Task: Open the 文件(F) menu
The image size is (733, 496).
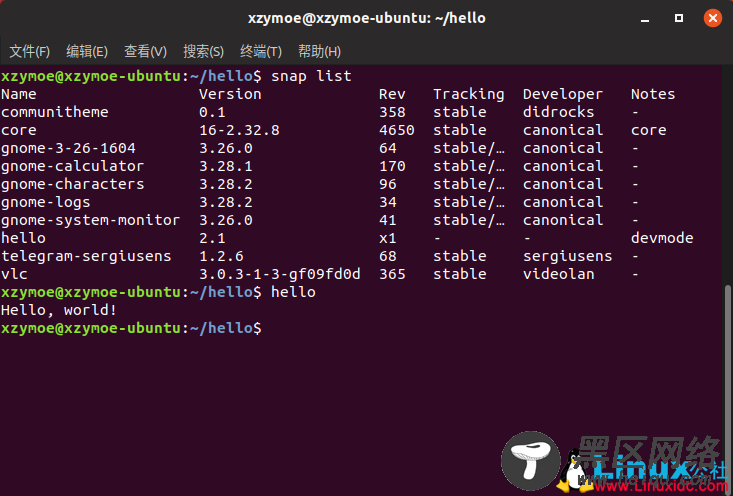Action: (x=29, y=51)
